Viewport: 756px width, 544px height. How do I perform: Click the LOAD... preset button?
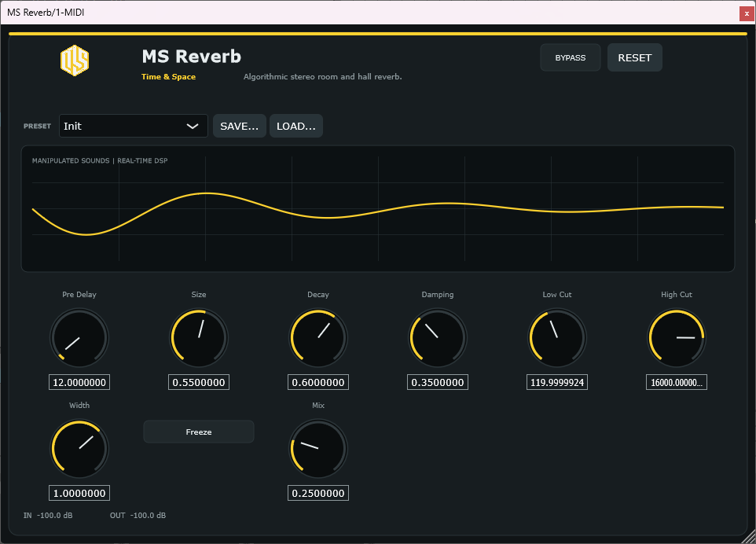pyautogui.click(x=296, y=126)
